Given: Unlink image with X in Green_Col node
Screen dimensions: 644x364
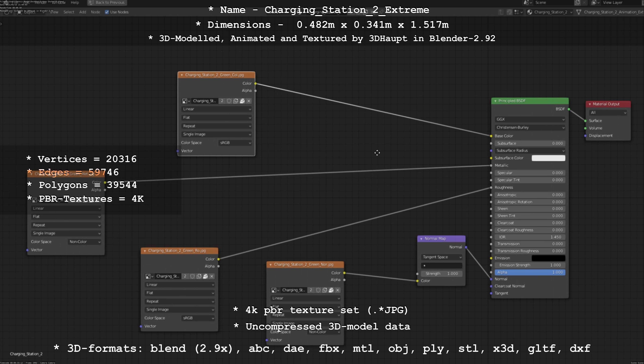Looking at the screenshot, I should click(249, 101).
